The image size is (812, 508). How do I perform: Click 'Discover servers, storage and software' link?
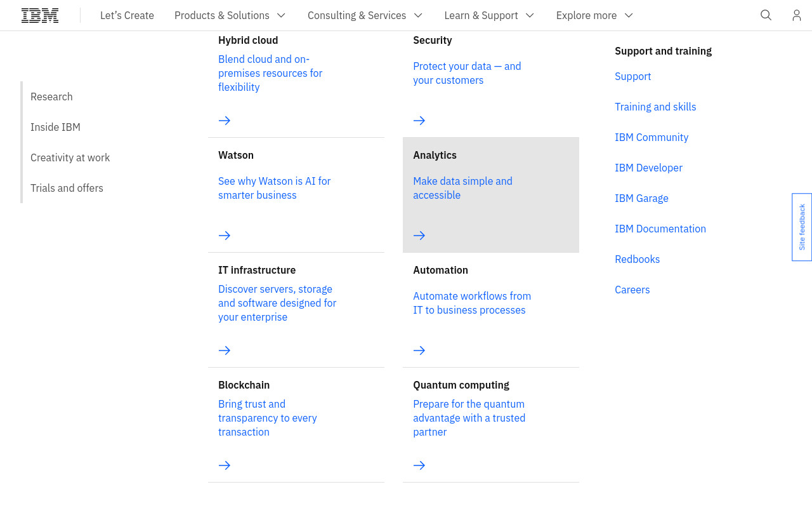pyautogui.click(x=277, y=303)
